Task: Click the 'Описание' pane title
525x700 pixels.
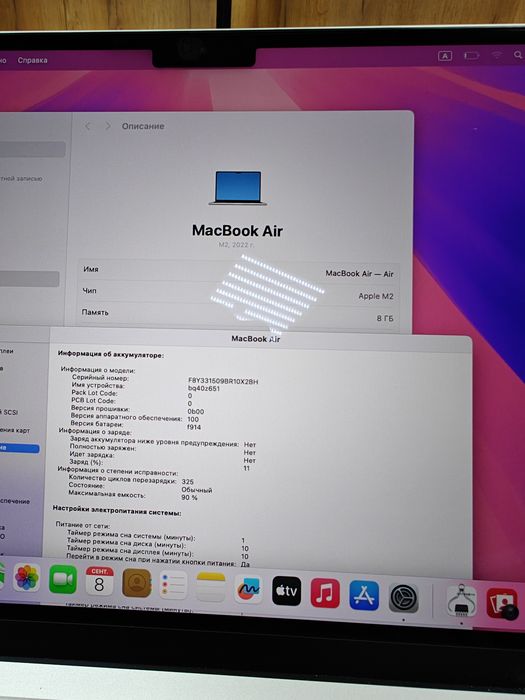Action: 143,126
